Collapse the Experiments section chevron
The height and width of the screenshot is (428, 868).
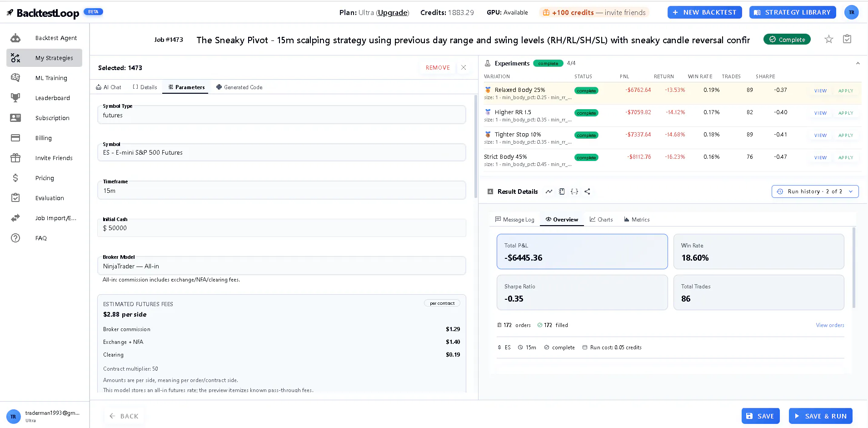pyautogui.click(x=858, y=63)
